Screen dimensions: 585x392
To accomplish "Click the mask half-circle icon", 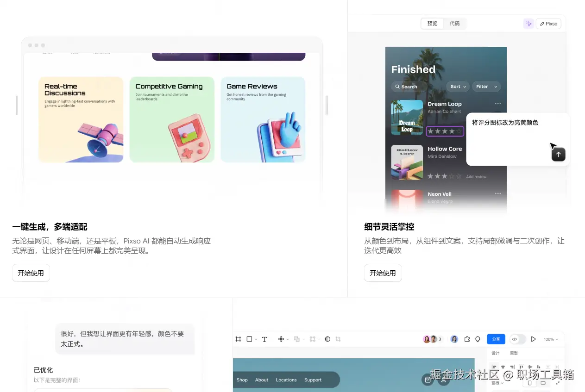I will click(x=327, y=339).
